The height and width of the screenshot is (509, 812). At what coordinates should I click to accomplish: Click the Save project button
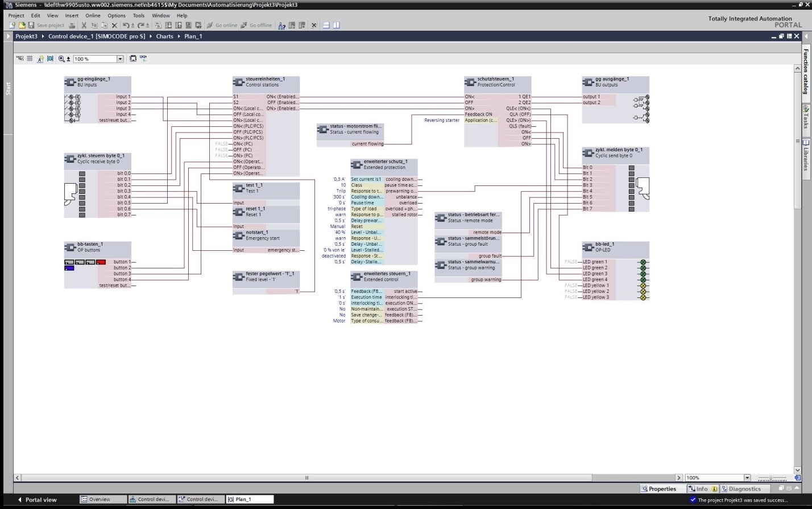pyautogui.click(x=46, y=26)
